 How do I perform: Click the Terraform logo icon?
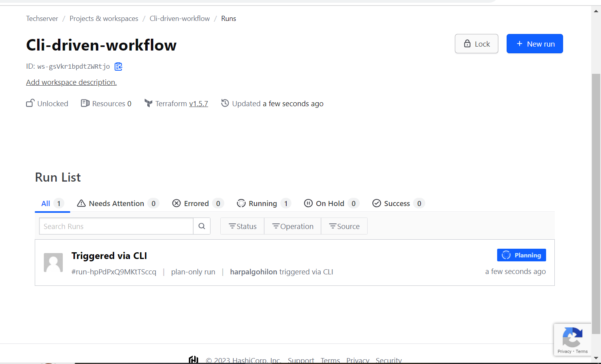point(148,103)
